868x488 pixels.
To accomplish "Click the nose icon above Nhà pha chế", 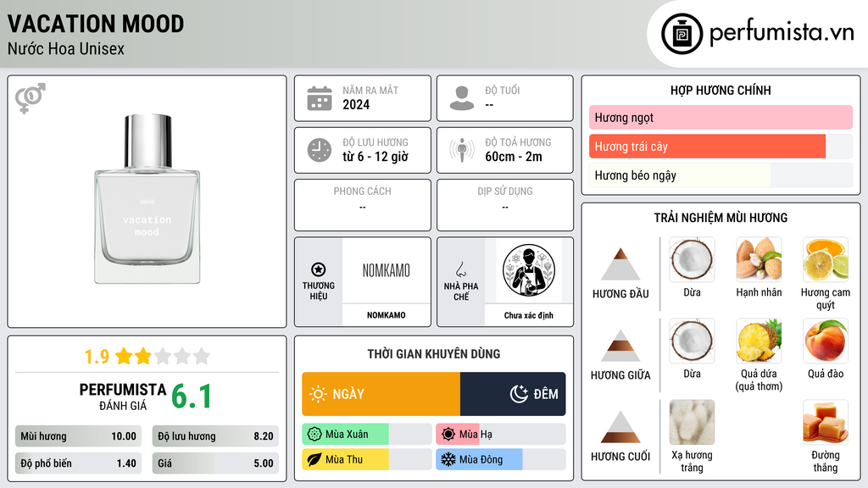I will click(460, 269).
